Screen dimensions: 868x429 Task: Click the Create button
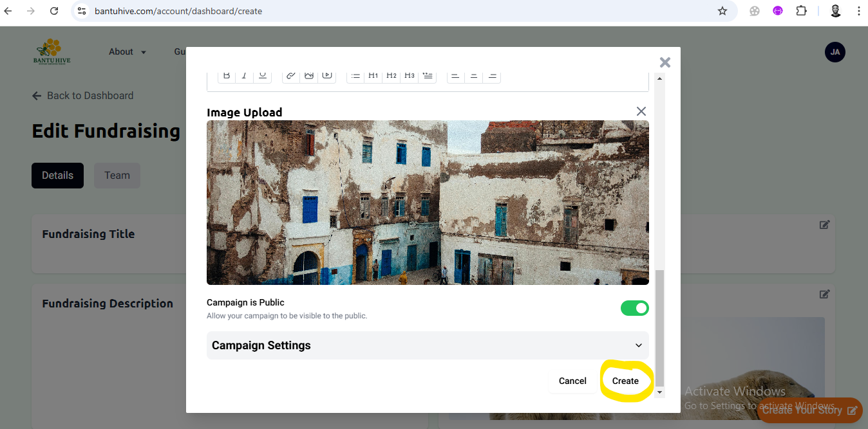tap(625, 381)
